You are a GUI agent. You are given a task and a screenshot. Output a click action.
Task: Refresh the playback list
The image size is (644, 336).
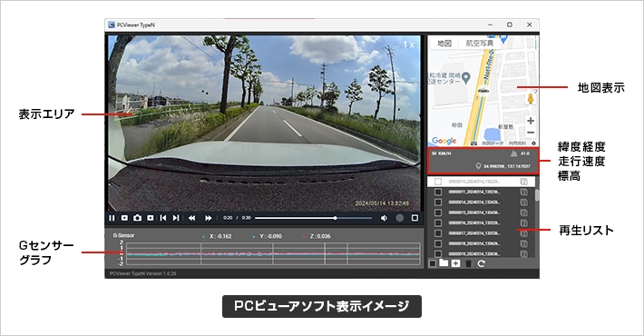pos(482,263)
